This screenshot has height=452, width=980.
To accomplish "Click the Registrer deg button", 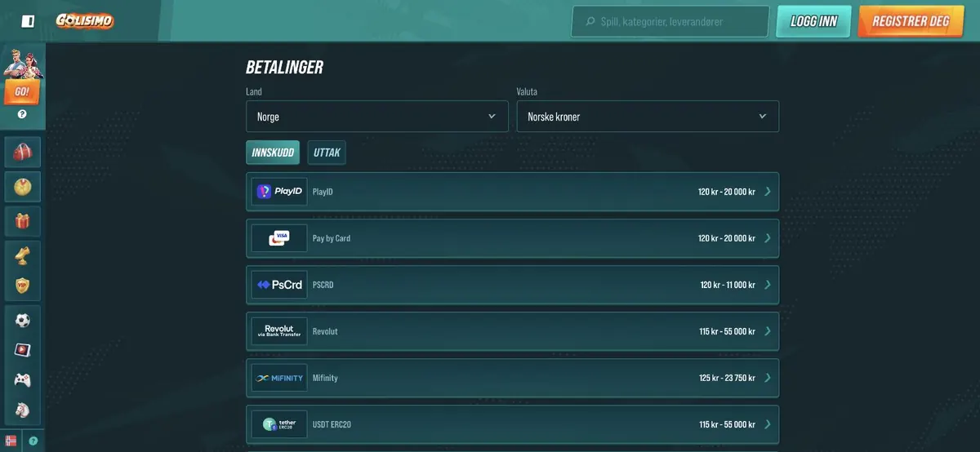I will tap(911, 21).
